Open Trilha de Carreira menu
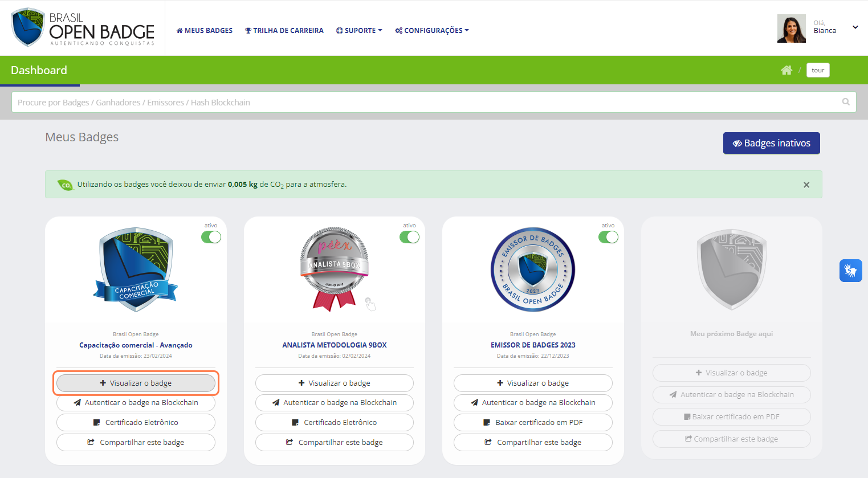The image size is (868, 478). [x=284, y=31]
